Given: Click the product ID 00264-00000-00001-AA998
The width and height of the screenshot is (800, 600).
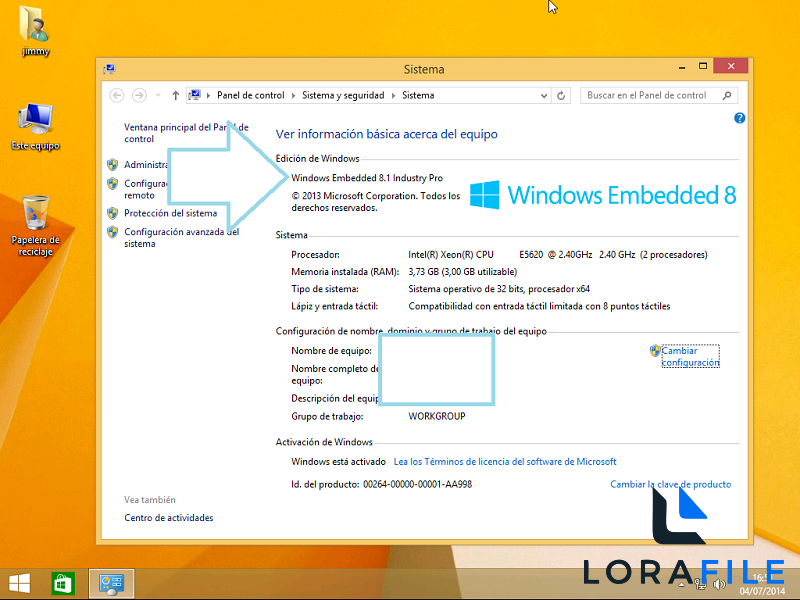Looking at the screenshot, I should 417,484.
